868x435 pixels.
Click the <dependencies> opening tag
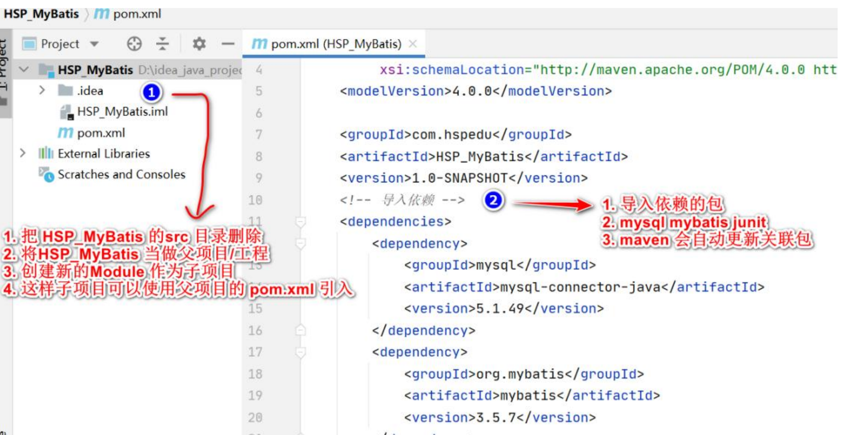pyautogui.click(x=395, y=221)
